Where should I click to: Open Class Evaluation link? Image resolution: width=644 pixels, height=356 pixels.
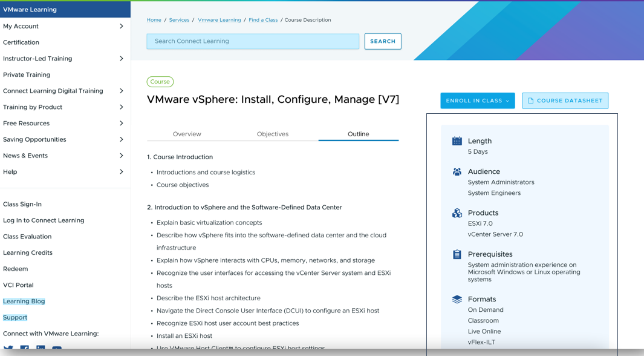tap(27, 237)
